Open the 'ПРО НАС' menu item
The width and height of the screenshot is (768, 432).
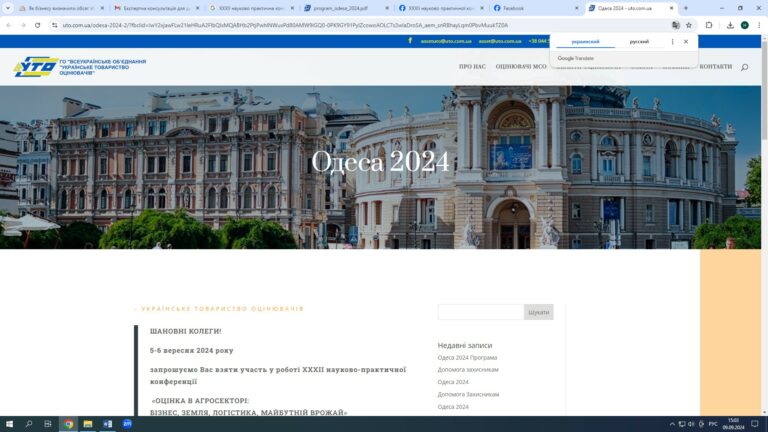472,67
